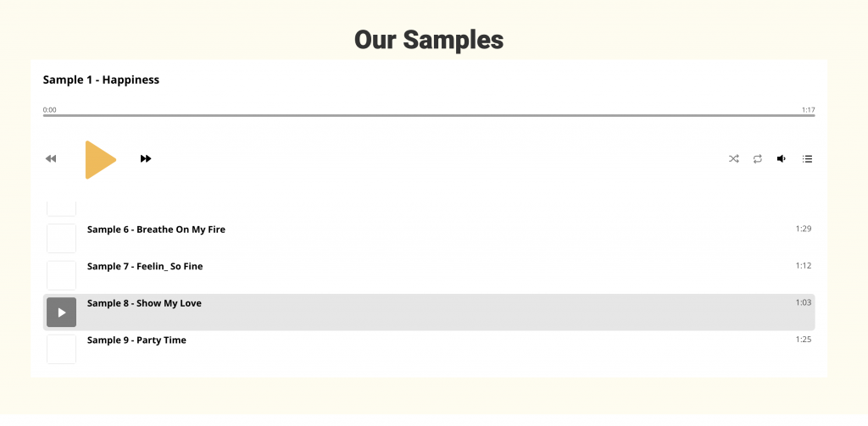Click the Sample 8 - Show My Love title

point(144,303)
